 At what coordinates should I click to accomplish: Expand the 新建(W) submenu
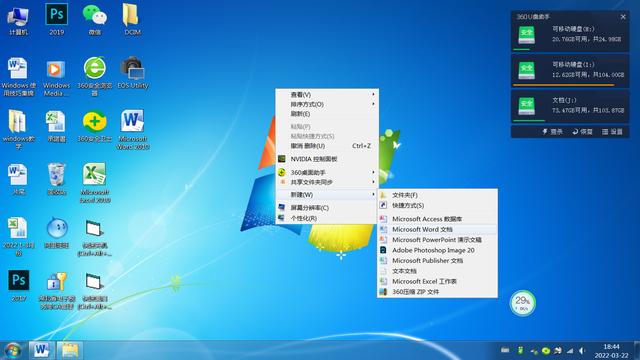pos(327,195)
